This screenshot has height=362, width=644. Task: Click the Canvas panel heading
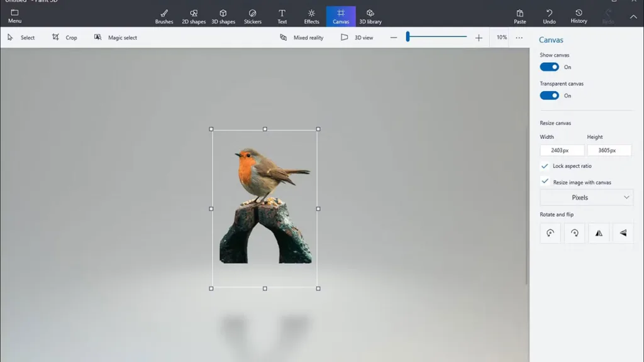point(551,40)
